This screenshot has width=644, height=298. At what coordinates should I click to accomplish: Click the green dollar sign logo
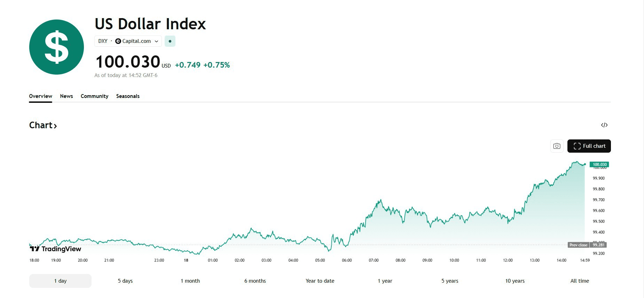pyautogui.click(x=56, y=47)
